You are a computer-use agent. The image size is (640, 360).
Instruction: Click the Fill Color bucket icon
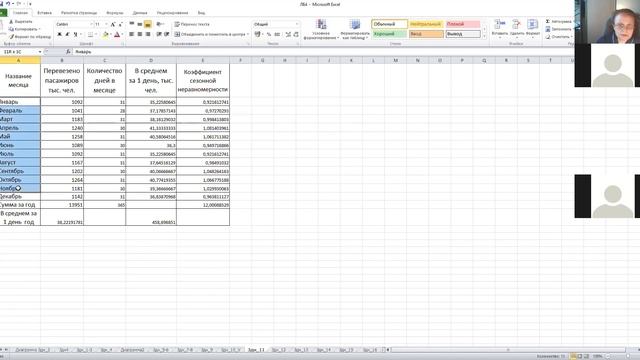105,35
